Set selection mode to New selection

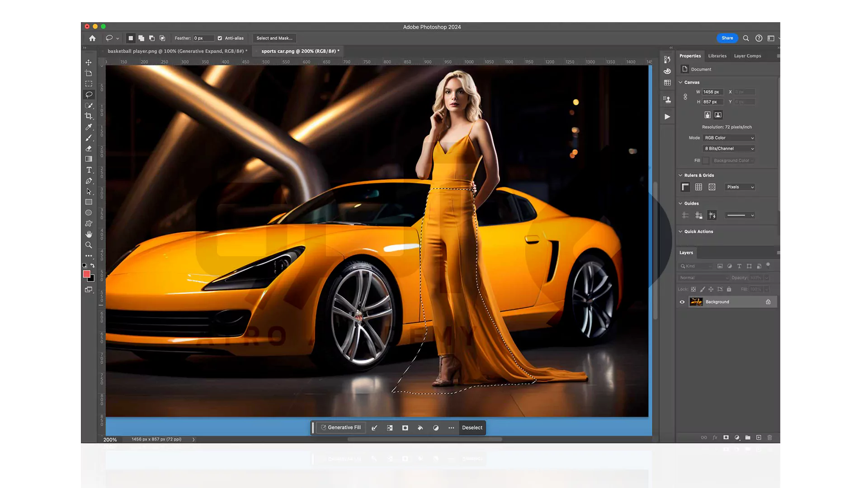(x=131, y=38)
